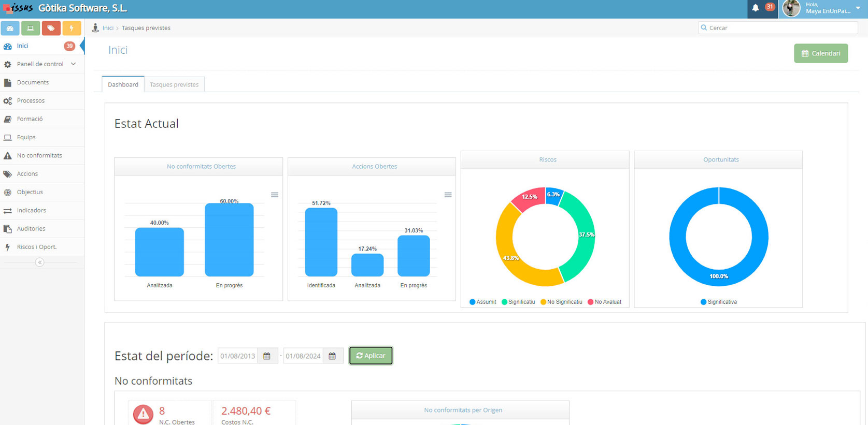Toggle the No Avaluat legend item

click(x=604, y=302)
